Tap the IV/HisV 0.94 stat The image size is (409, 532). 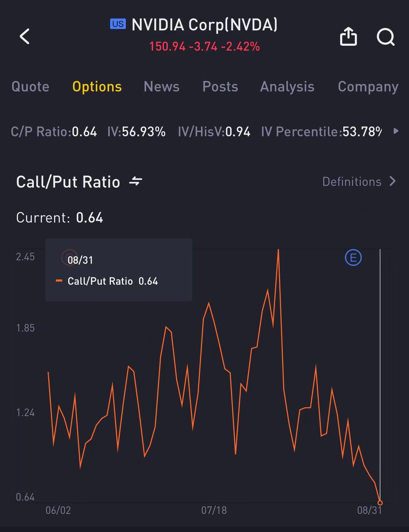(214, 132)
